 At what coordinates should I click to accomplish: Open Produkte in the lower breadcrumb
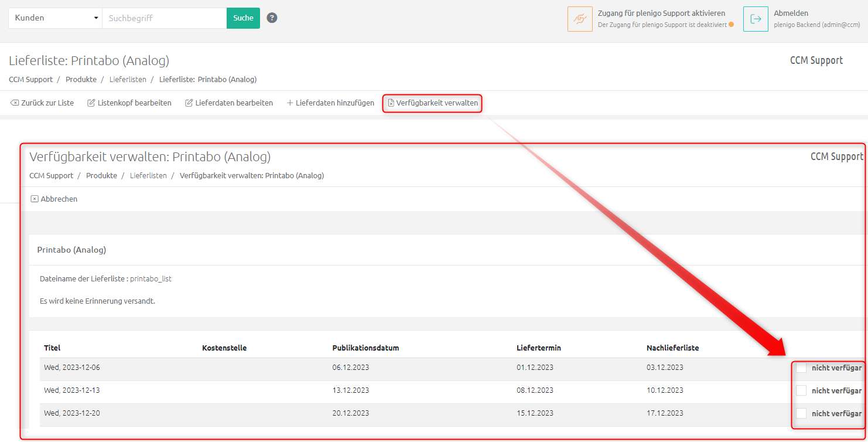(101, 175)
